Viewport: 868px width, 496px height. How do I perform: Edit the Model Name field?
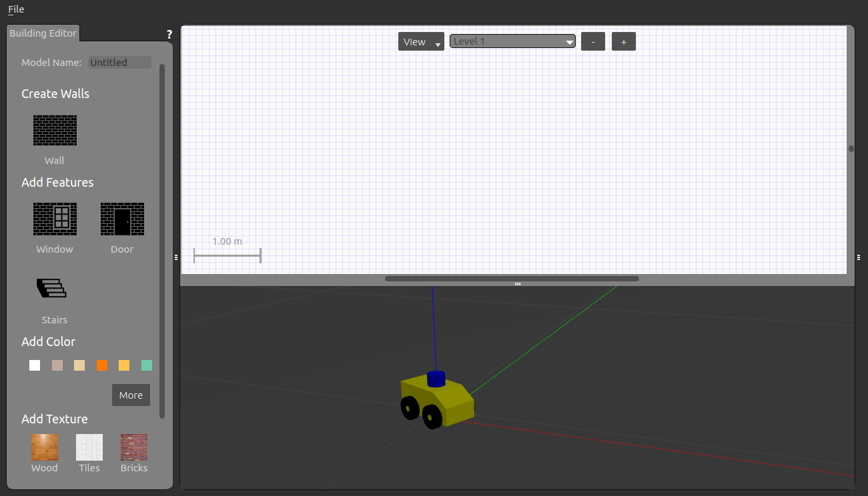120,63
